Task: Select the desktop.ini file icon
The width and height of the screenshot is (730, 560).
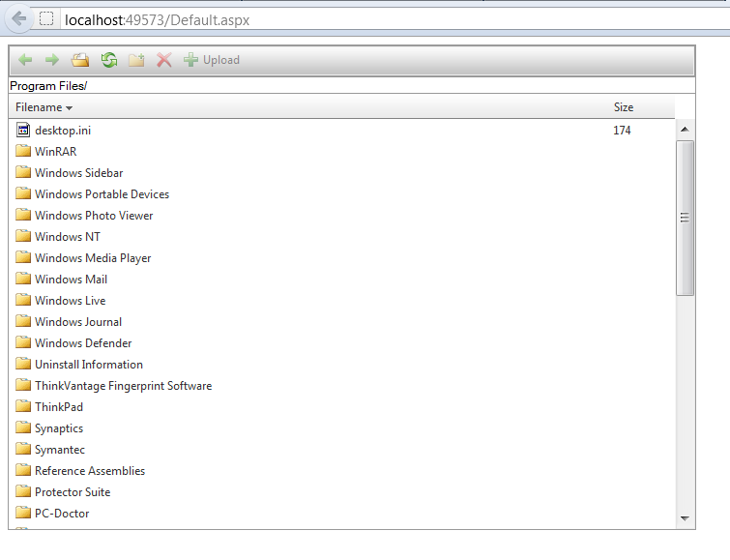Action: (23, 130)
